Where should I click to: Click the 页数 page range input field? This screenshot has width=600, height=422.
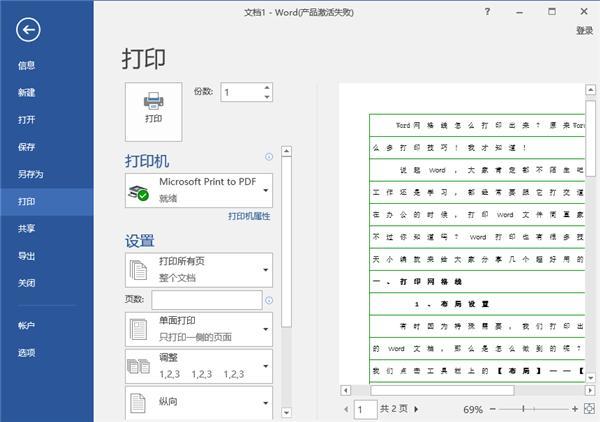207,300
